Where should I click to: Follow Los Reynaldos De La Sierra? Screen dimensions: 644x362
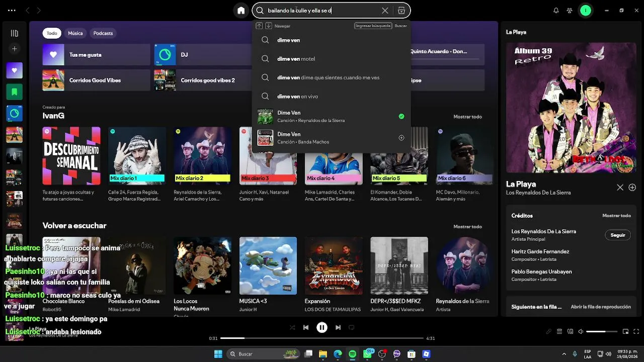[x=618, y=235]
